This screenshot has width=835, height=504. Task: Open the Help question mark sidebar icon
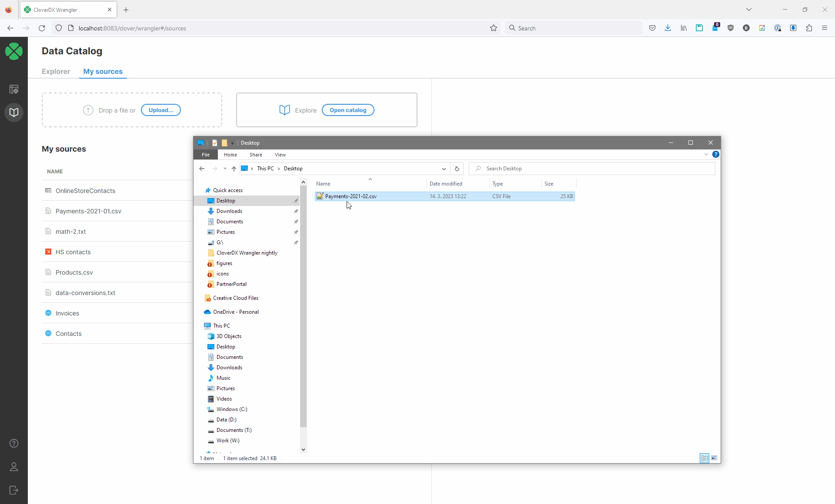(x=14, y=443)
